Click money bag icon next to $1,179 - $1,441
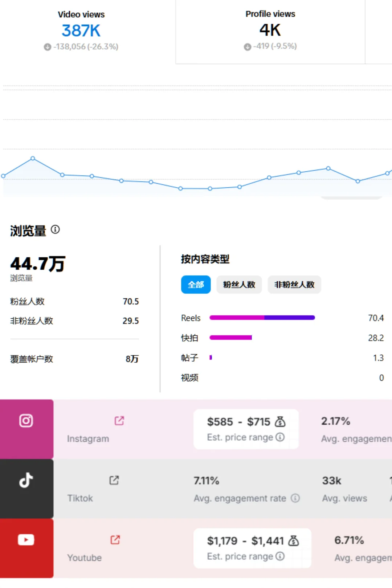This screenshot has width=392, height=588. (293, 540)
